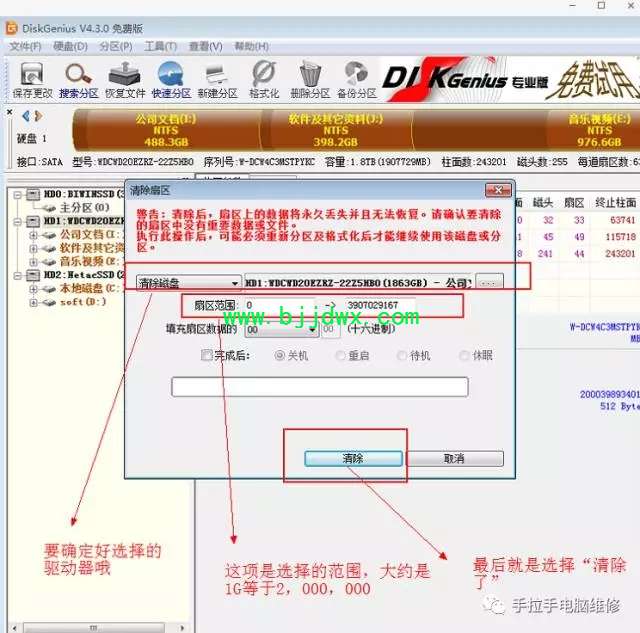
Task: Click the 终止柱面 column header
Action: (616, 202)
